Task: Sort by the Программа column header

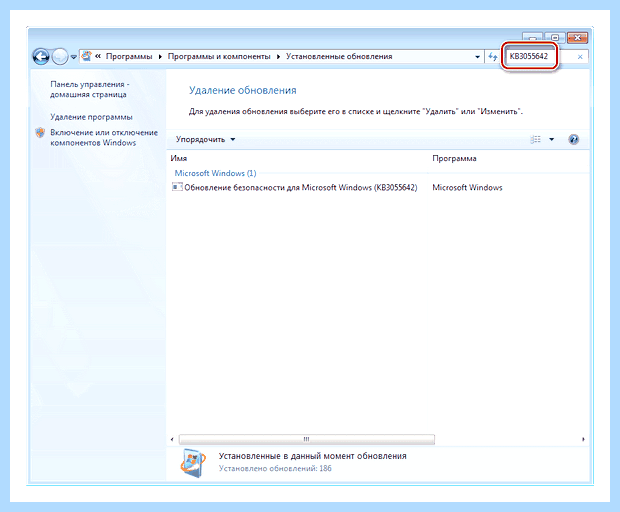Action: click(454, 158)
